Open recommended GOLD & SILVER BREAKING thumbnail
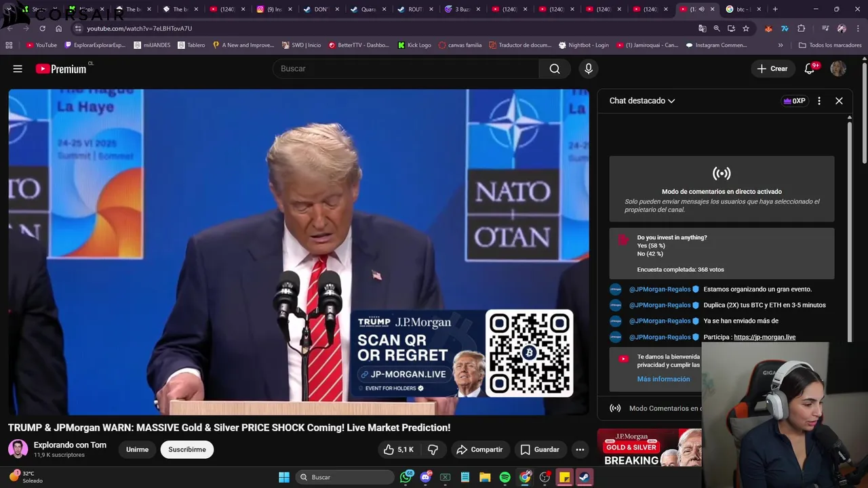Viewport: 868px width, 488px height. point(650,448)
